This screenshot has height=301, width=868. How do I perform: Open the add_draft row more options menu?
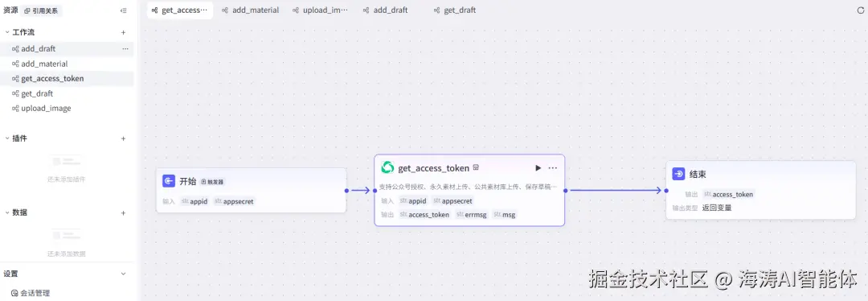(x=125, y=49)
